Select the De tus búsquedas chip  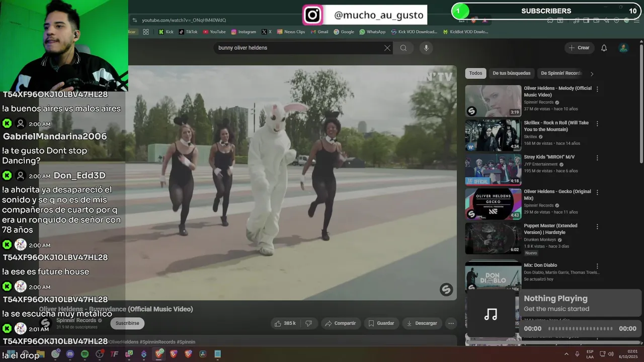click(x=511, y=73)
